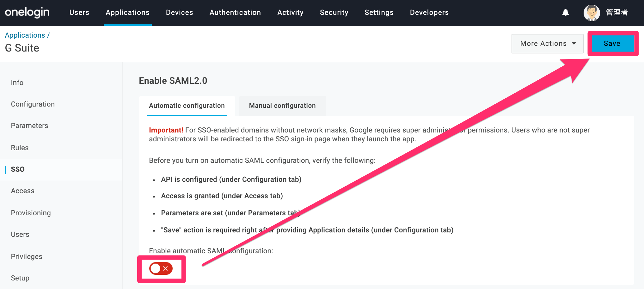Click the red Important! warning text
The width and height of the screenshot is (644, 289).
(x=166, y=130)
